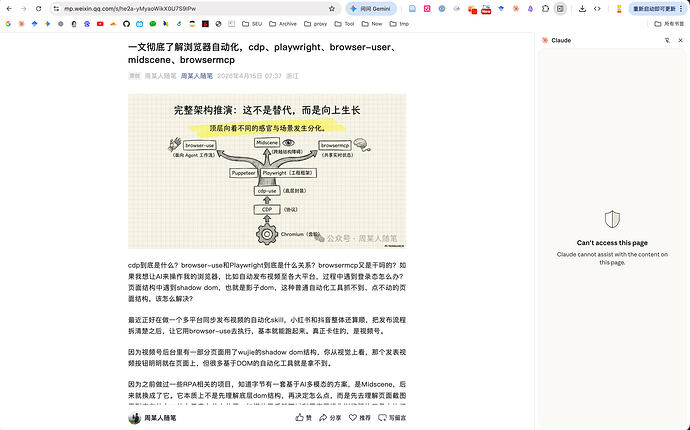Click the browser forward arrow
The width and height of the screenshot is (690, 430).
(x=23, y=8)
